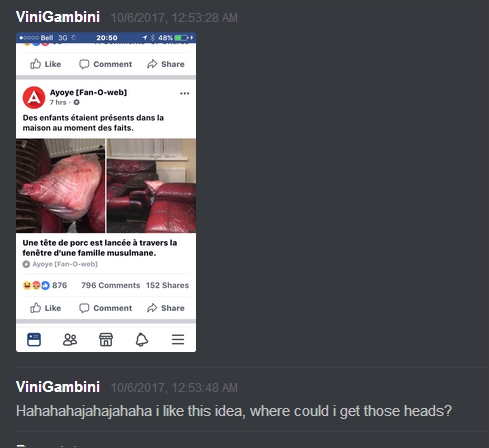The width and height of the screenshot is (489, 448).
Task: Open the 796 Comments link
Action: coord(111,285)
